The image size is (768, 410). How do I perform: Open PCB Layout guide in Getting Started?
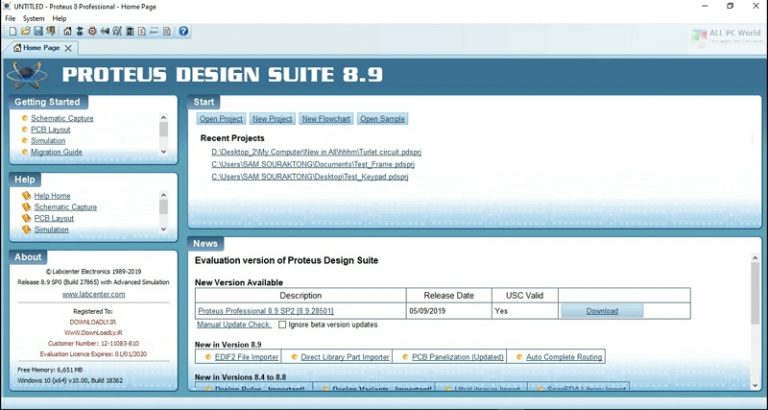[x=50, y=129]
